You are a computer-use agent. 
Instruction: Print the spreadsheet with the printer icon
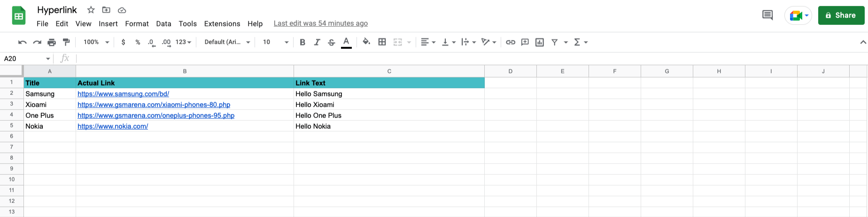(52, 42)
